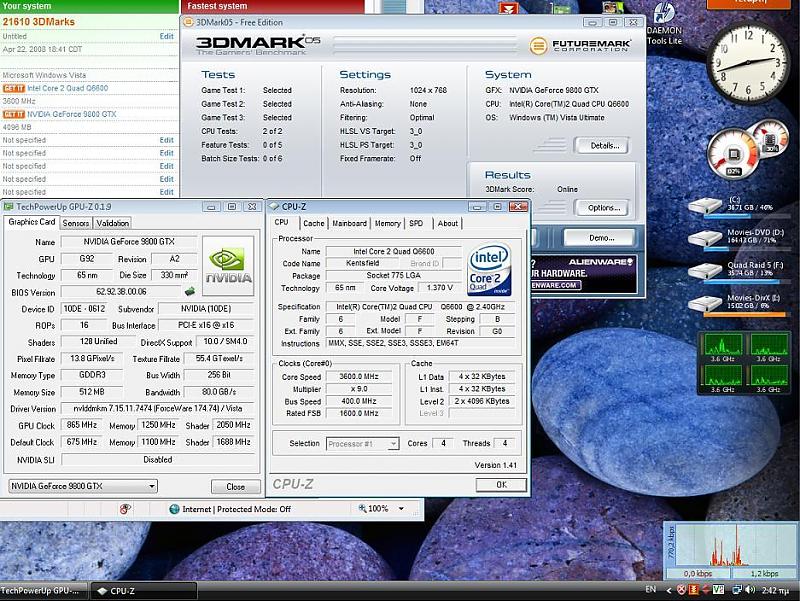The width and height of the screenshot is (800, 601).
Task: Select the Graphics Card tab in GPU-Z
Action: pyautogui.click(x=32, y=222)
